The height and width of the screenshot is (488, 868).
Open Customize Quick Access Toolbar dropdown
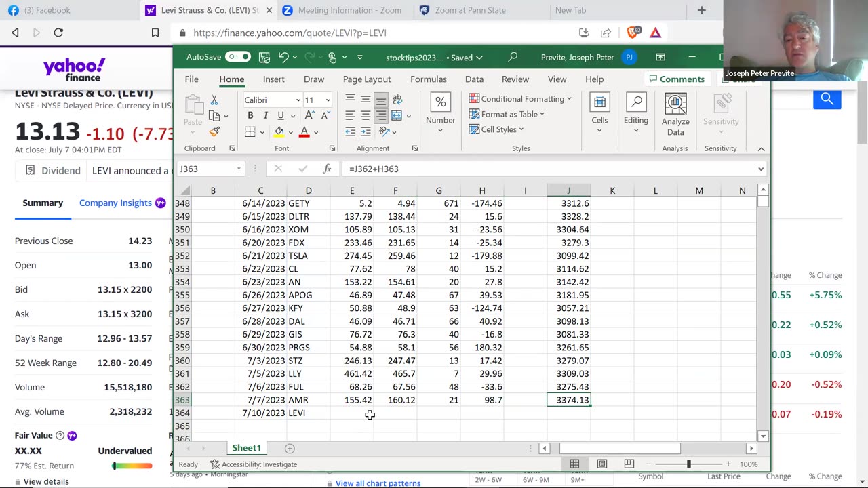tap(360, 57)
